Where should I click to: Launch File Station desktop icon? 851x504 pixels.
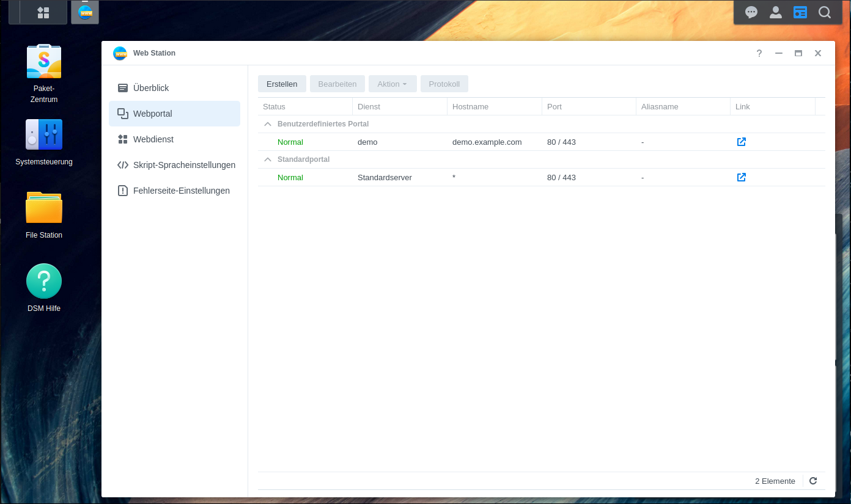[x=44, y=208]
